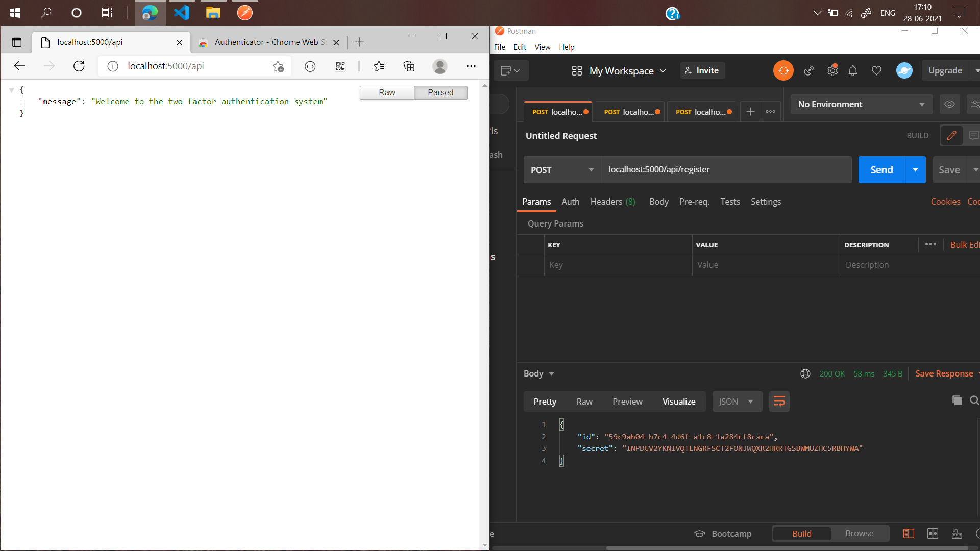Screen dimensions: 980x551
Task: Switch response body view to Raw
Action: point(584,402)
